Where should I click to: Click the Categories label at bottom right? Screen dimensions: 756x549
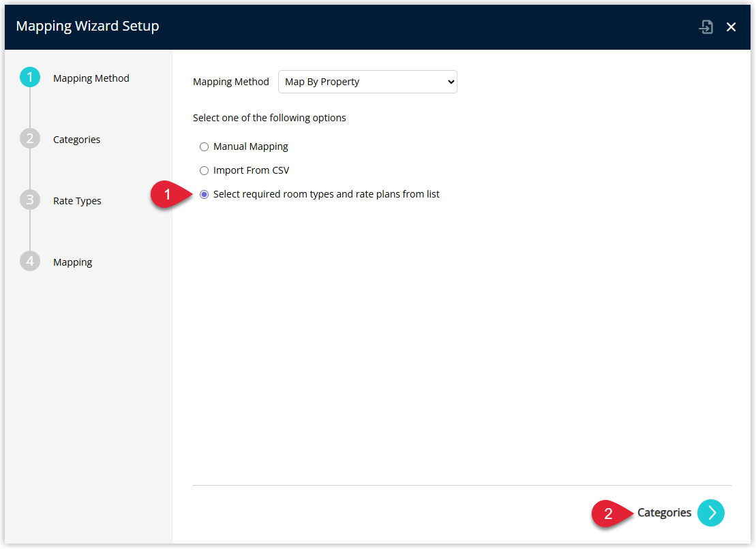pyautogui.click(x=665, y=513)
